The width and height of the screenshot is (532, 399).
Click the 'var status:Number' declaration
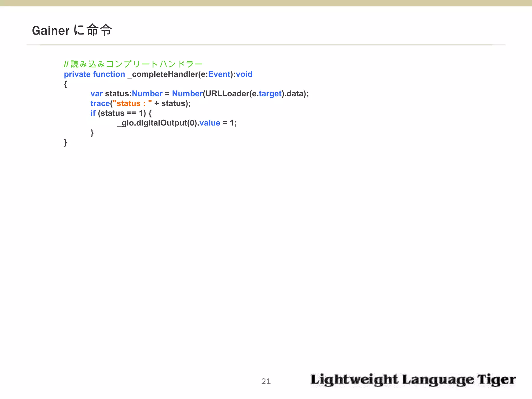[127, 94]
